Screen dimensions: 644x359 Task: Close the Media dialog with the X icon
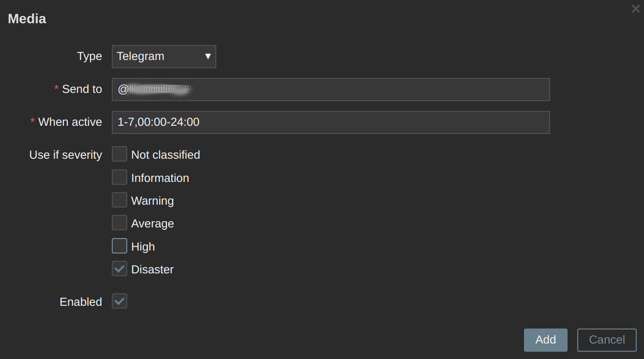click(x=635, y=9)
